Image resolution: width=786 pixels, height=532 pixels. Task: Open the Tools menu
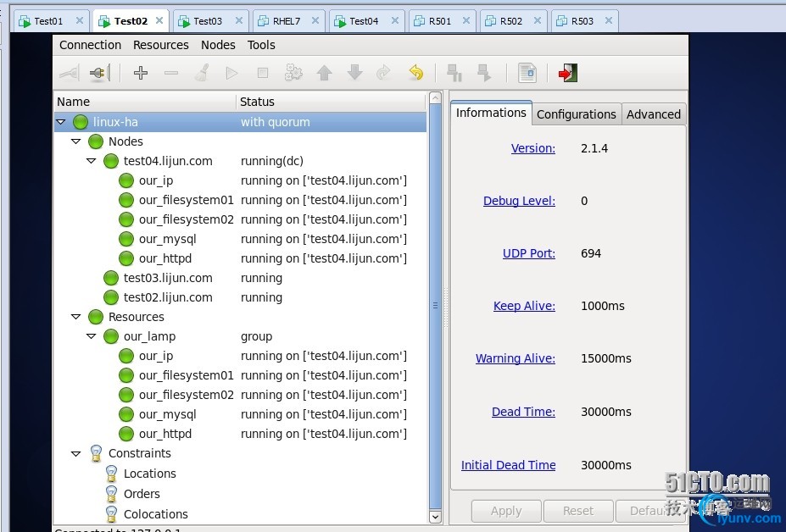point(261,45)
